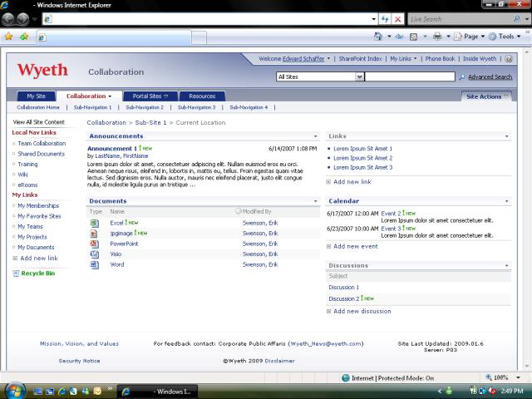Click the site search text box

[410, 76]
